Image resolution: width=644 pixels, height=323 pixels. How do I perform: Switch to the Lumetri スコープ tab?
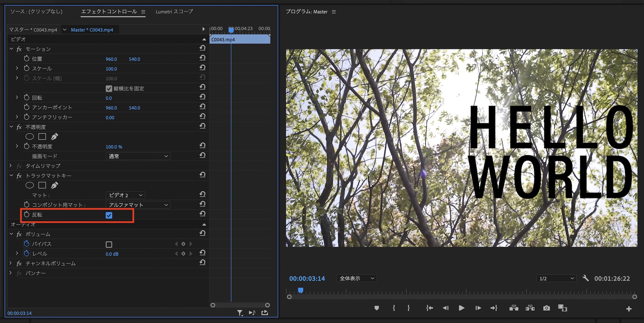click(174, 12)
